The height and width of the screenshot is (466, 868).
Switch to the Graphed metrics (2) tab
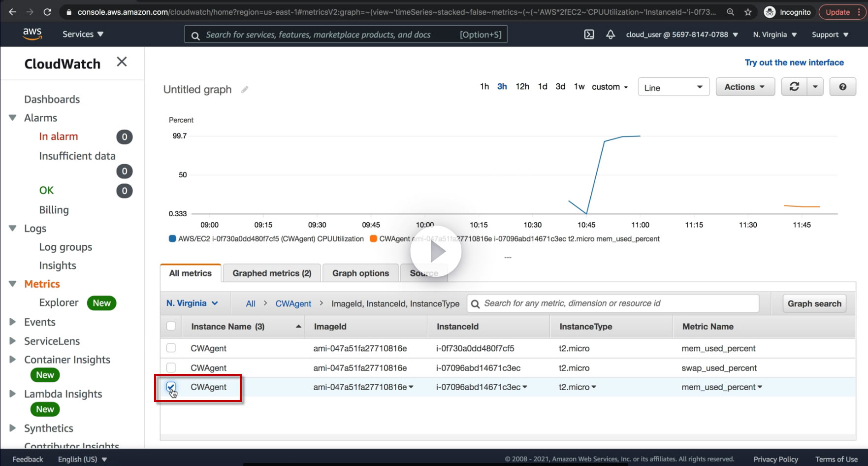272,273
